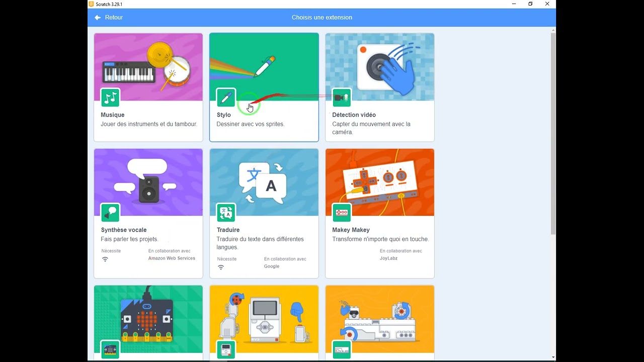Open the Makey Makey board thumbnail
644x362 pixels.
(x=380, y=182)
